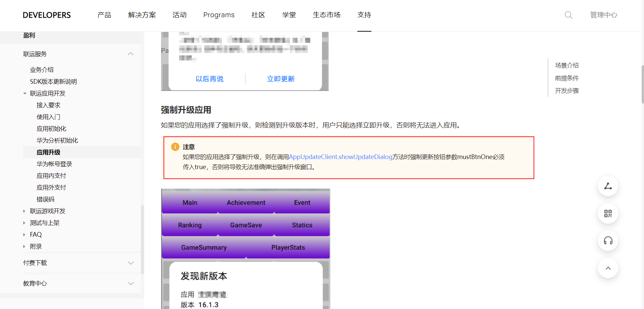Open 接入要求 in sidebar
The width and height of the screenshot is (644, 309).
coord(48,105)
